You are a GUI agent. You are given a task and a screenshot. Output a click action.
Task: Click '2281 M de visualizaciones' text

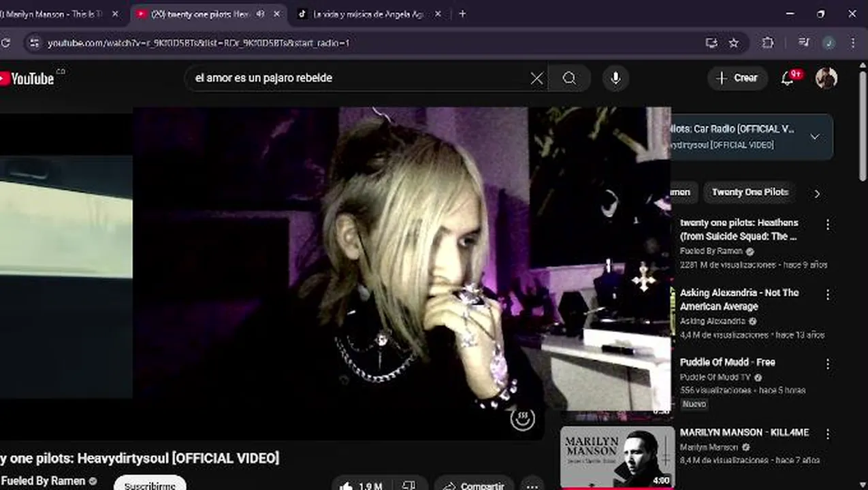pos(728,265)
